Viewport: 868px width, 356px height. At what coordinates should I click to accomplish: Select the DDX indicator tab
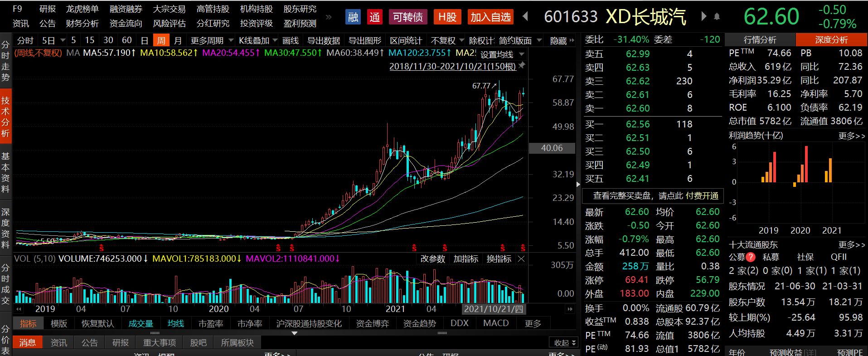(x=460, y=323)
